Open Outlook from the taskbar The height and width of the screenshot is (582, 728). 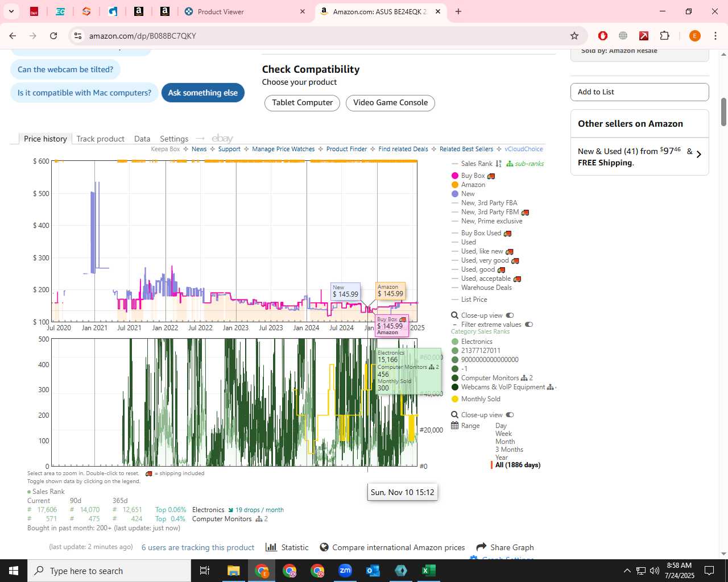[x=373, y=571]
